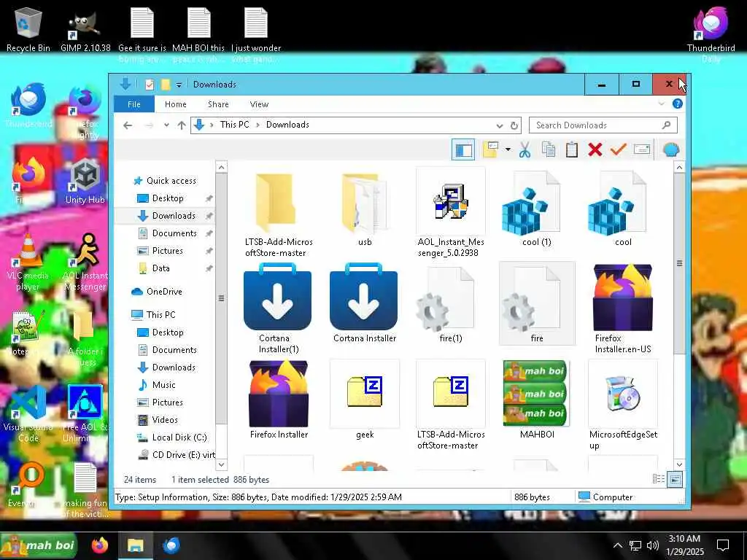The height and width of the screenshot is (560, 747).
Task: Select the fire(1) settings file
Action: click(451, 304)
